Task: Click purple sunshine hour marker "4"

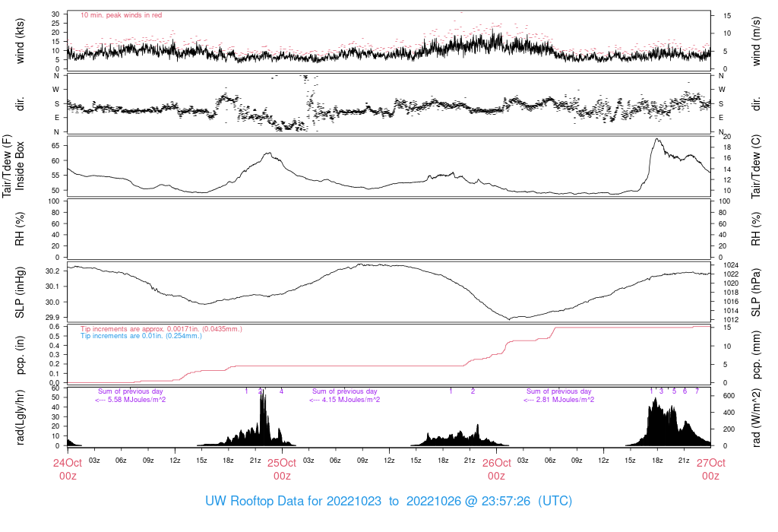Action: coord(281,391)
